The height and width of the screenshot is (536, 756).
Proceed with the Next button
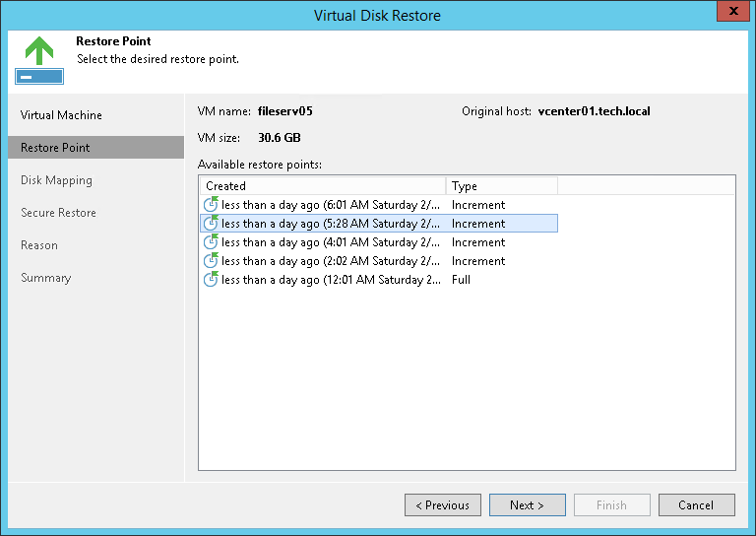527,505
